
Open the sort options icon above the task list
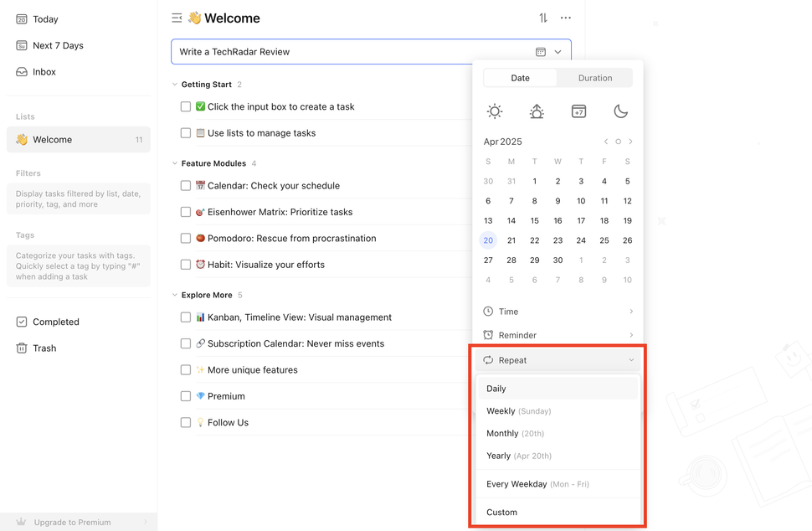542,17
